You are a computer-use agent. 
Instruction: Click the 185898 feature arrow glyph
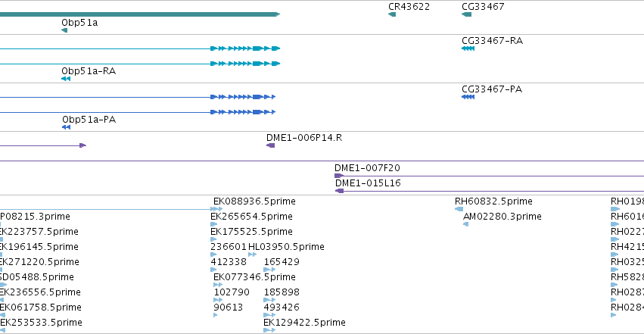pyautogui.click(x=269, y=301)
